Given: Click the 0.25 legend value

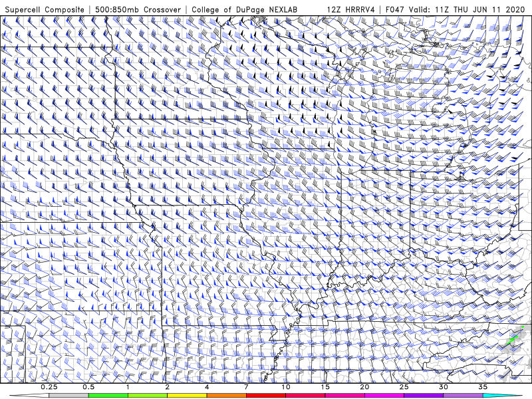Looking at the screenshot, I should (x=49, y=387).
